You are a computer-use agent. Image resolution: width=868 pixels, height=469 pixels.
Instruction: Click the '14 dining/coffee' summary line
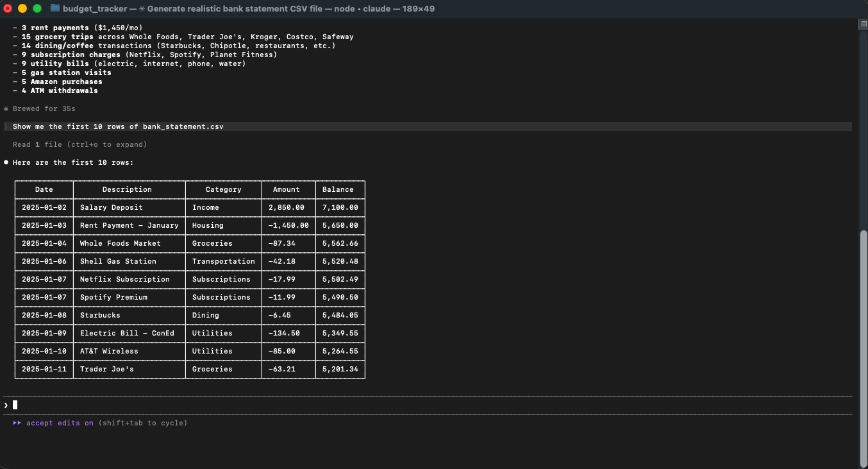click(174, 46)
